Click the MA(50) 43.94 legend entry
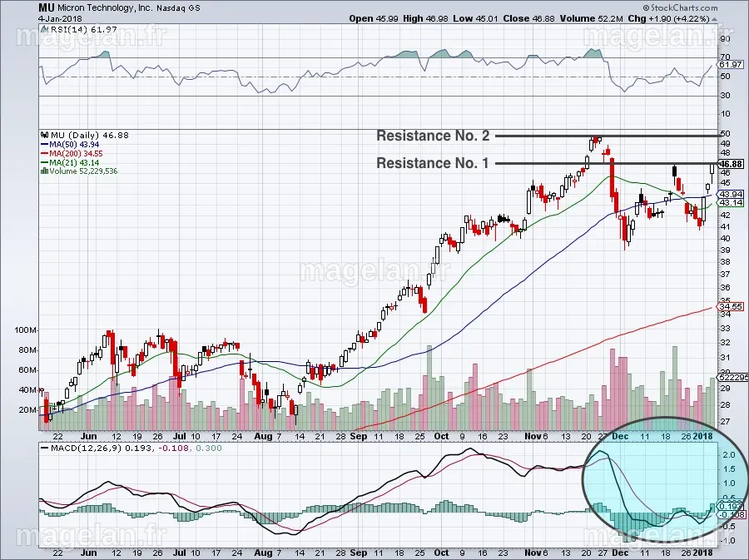Image resolution: width=749 pixels, height=560 pixels. point(70,144)
